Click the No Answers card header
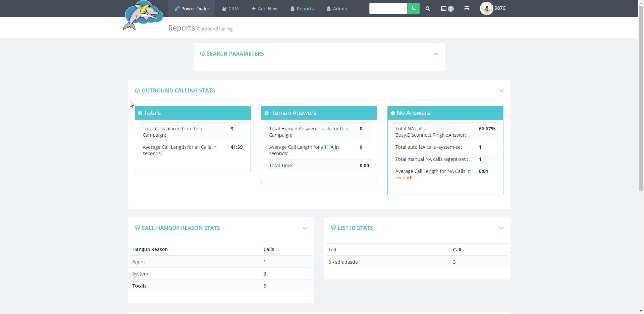The height and width of the screenshot is (314, 644). pyautogui.click(x=445, y=113)
